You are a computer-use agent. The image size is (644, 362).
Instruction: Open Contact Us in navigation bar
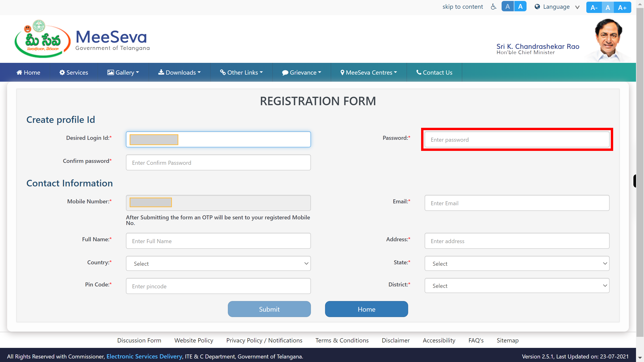(x=434, y=72)
